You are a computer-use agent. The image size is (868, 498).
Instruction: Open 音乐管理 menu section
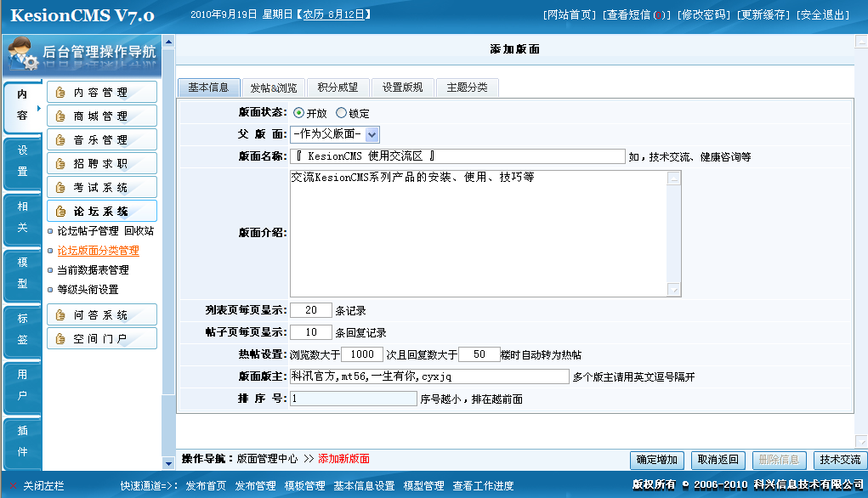pyautogui.click(x=102, y=140)
